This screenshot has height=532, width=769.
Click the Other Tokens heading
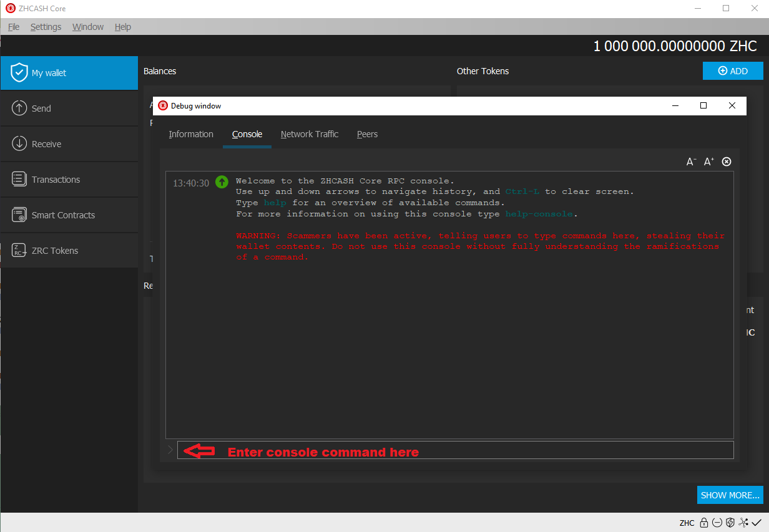point(482,71)
